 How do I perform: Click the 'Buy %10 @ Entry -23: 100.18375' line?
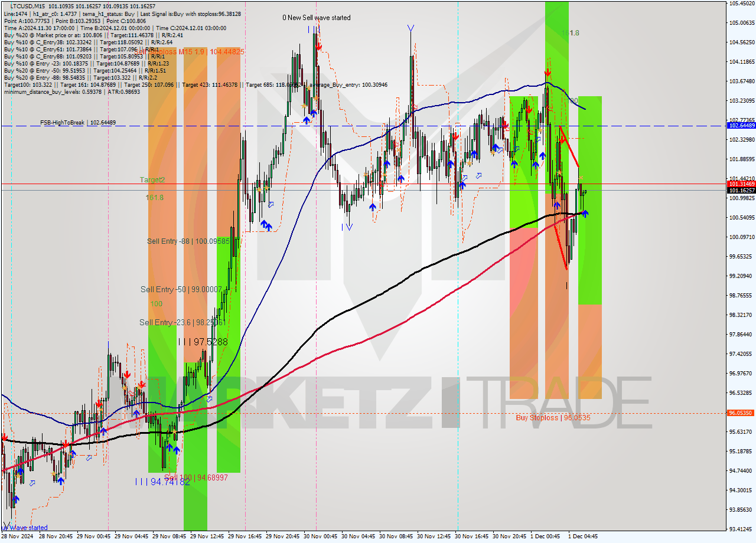coord(86,64)
